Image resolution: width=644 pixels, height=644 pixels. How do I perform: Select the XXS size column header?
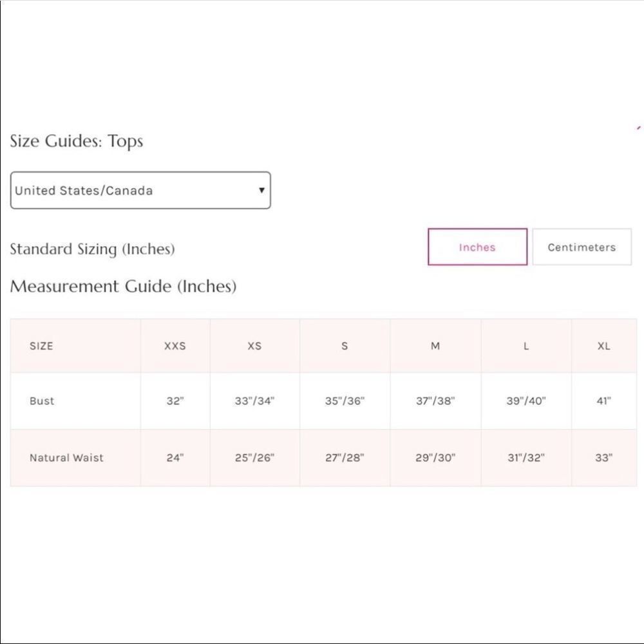tap(175, 346)
